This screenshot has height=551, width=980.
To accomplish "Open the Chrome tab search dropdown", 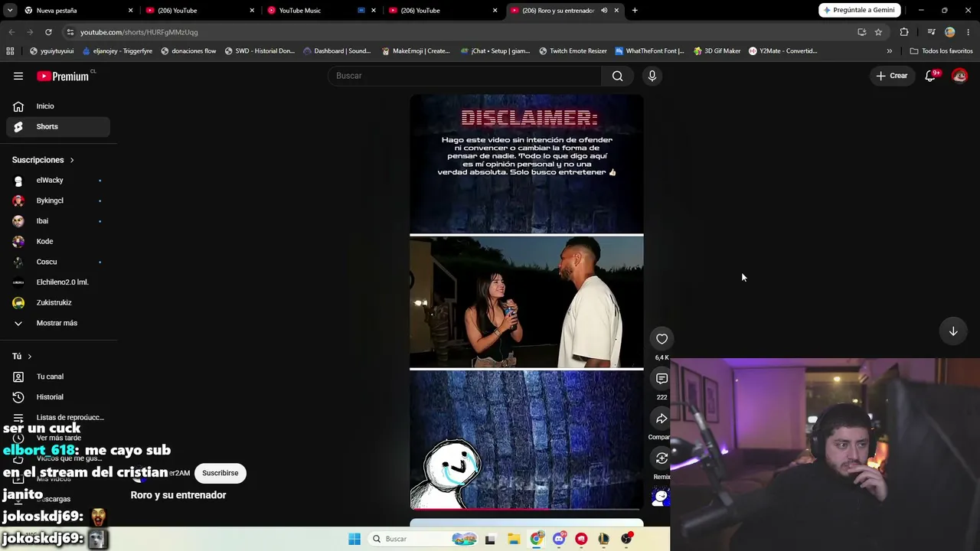I will click(11, 11).
